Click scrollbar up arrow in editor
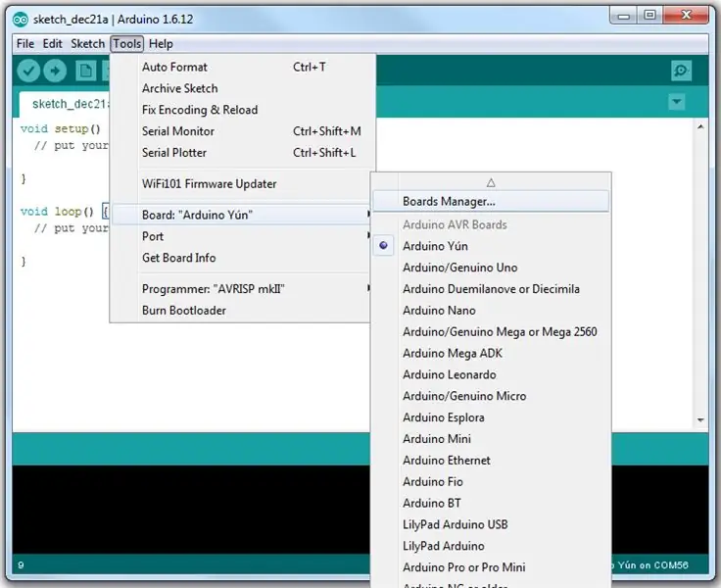 pyautogui.click(x=700, y=126)
